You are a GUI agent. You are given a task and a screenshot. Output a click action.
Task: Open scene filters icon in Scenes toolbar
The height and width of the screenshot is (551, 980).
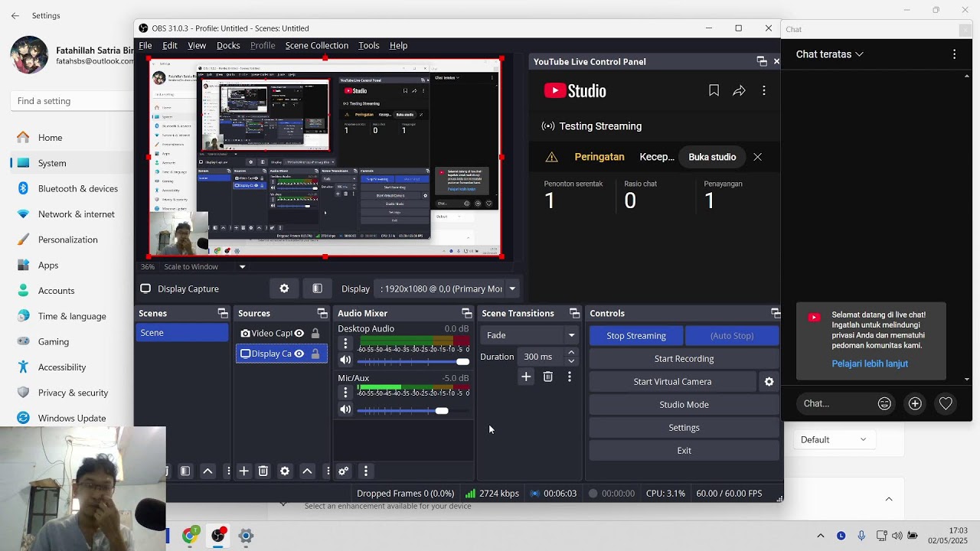coord(185,471)
